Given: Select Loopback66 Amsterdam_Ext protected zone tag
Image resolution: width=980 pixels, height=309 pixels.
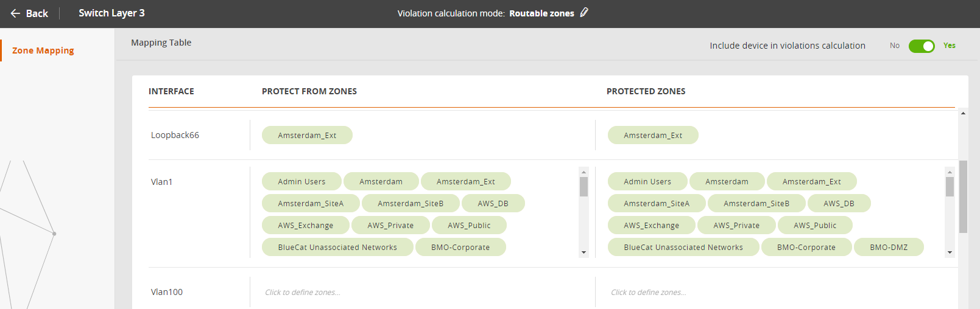Looking at the screenshot, I should point(653,135).
